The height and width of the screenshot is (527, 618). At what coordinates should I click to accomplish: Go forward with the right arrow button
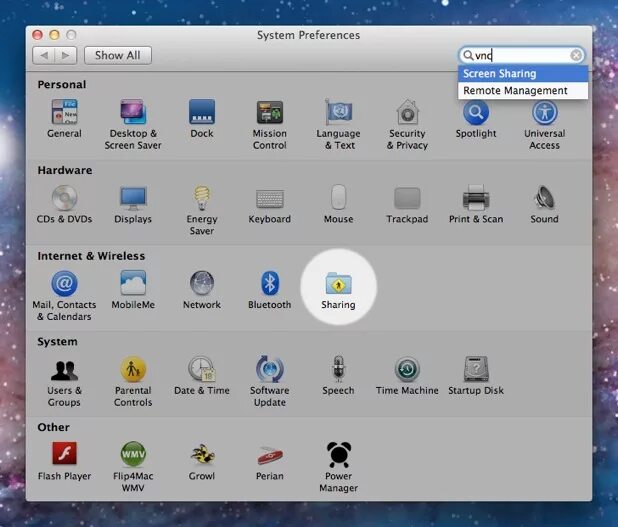click(x=66, y=56)
